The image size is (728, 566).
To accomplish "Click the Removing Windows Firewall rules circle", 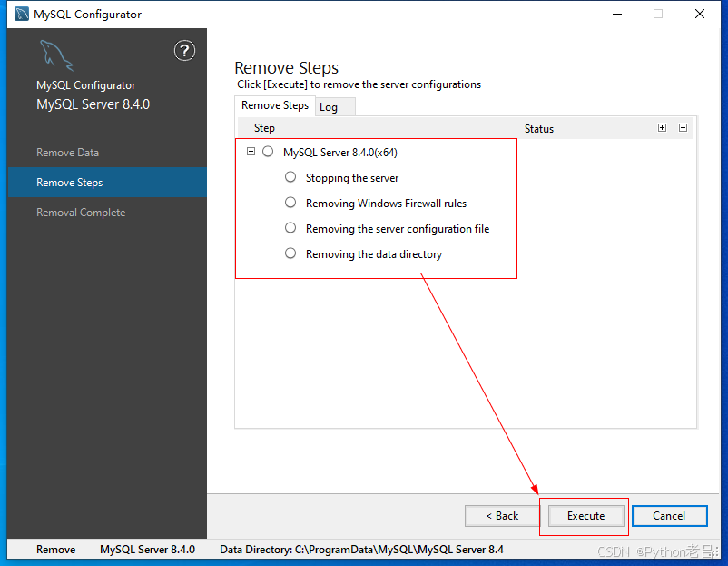I will click(290, 203).
